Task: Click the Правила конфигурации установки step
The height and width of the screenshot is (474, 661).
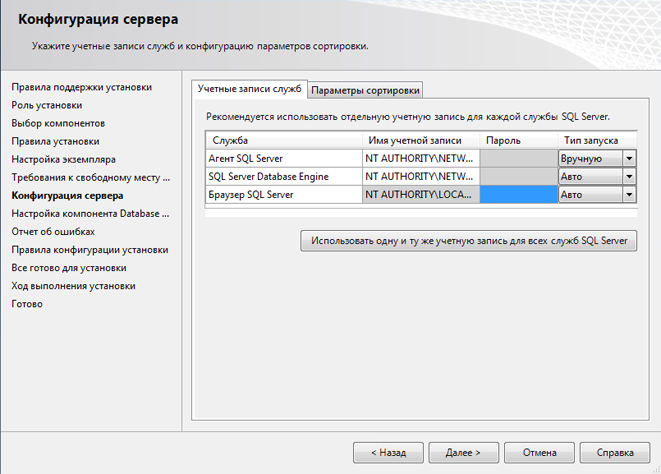Action: pos(90,250)
